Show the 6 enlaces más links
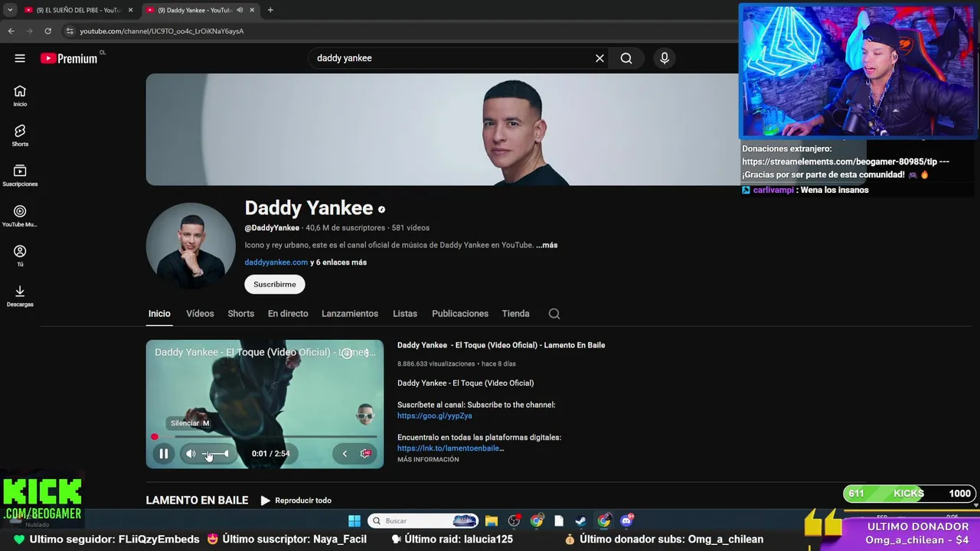The image size is (980, 551). [338, 262]
